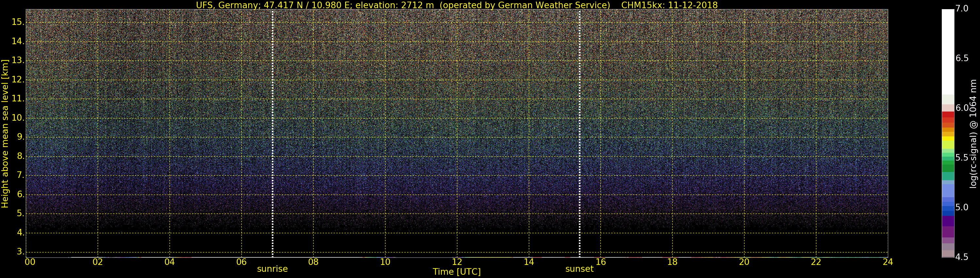The height and width of the screenshot is (278, 980).
Task: Click the 15 km tick on the height axis
Action: click(x=18, y=22)
